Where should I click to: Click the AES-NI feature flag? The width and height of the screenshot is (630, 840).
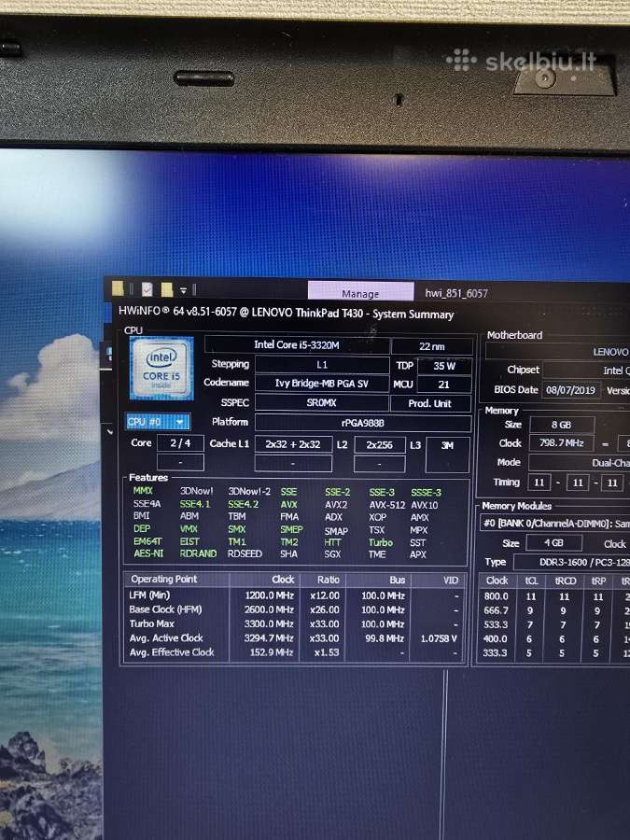click(x=148, y=553)
